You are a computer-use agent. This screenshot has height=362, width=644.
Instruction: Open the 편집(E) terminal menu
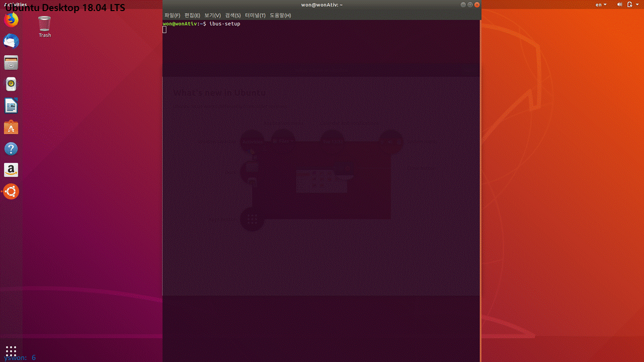tap(192, 16)
